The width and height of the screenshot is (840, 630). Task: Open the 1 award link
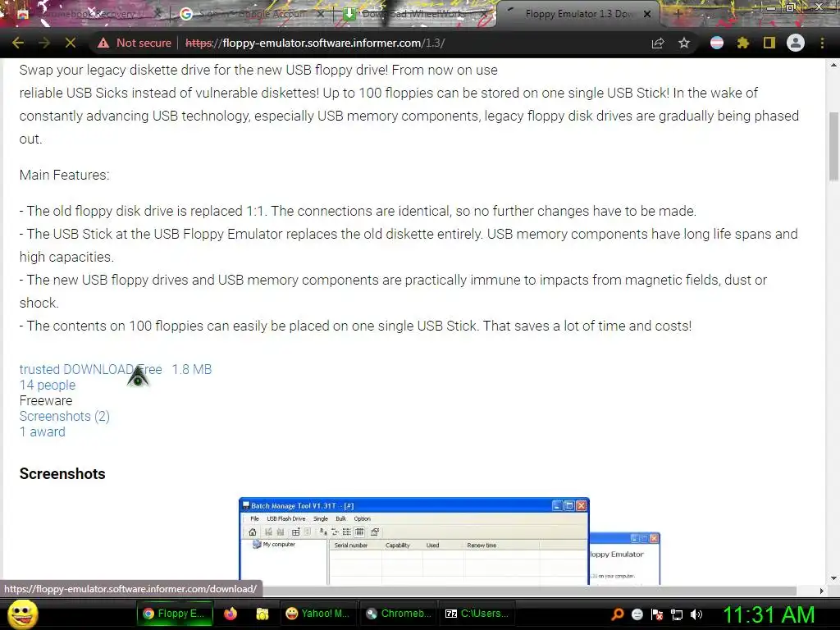[x=43, y=431]
